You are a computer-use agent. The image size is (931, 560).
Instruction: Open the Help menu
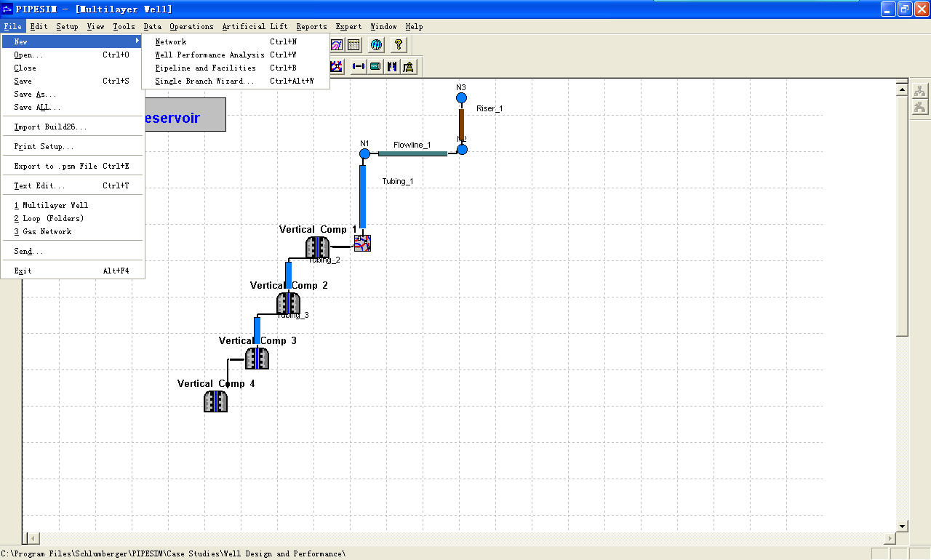pyautogui.click(x=414, y=26)
